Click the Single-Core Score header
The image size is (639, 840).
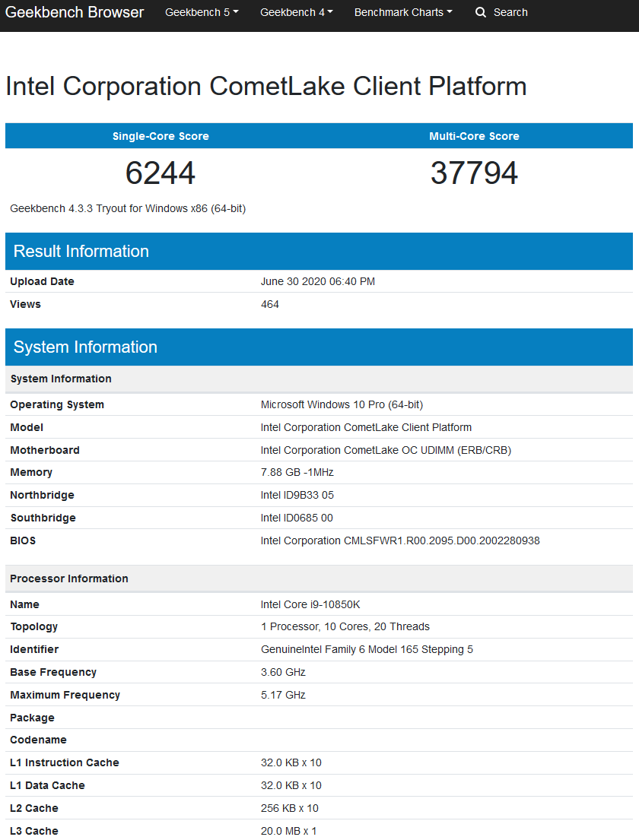[161, 136]
